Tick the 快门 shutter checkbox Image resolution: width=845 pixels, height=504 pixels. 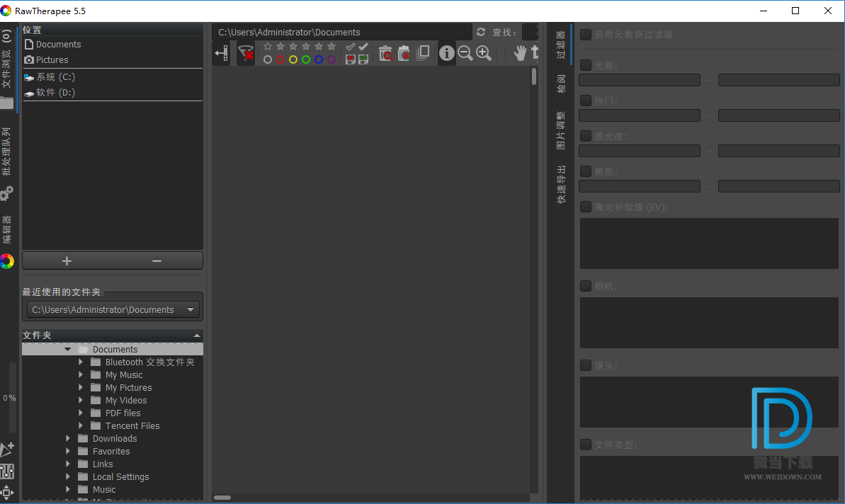[x=586, y=101]
